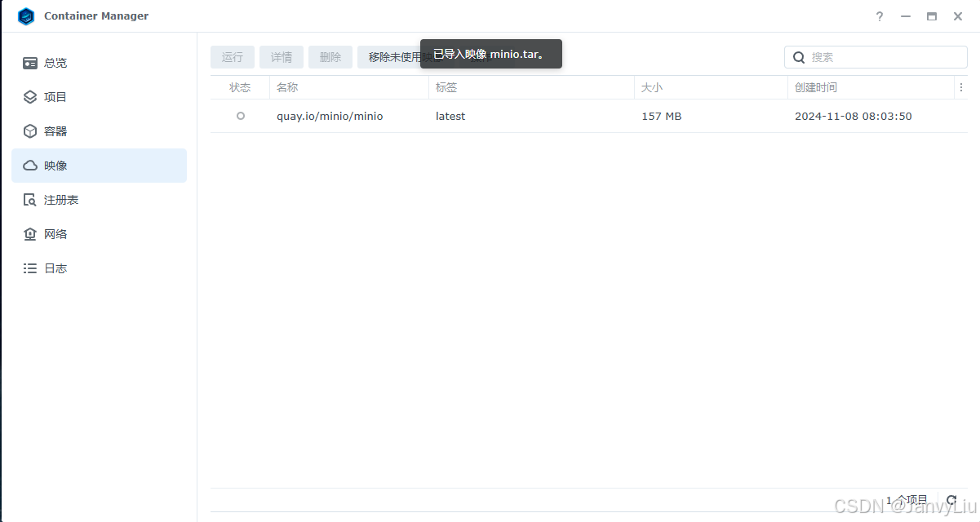
Task: Open the column options three-dot menu
Action: point(961,87)
